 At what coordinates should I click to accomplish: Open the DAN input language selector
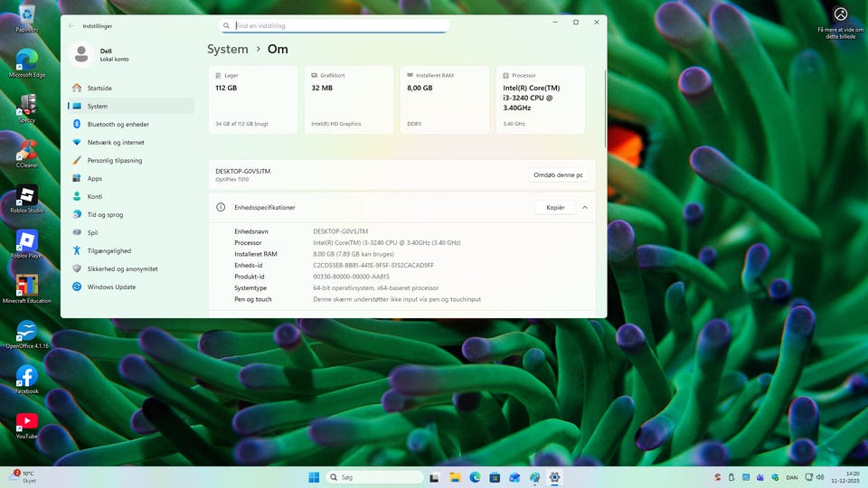(x=791, y=477)
